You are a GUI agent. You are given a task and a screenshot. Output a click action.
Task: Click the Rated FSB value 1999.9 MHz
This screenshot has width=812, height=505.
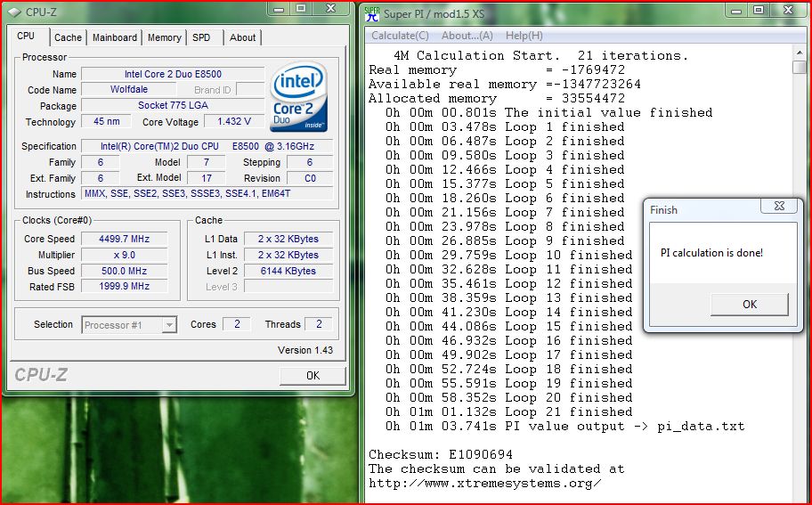point(125,286)
